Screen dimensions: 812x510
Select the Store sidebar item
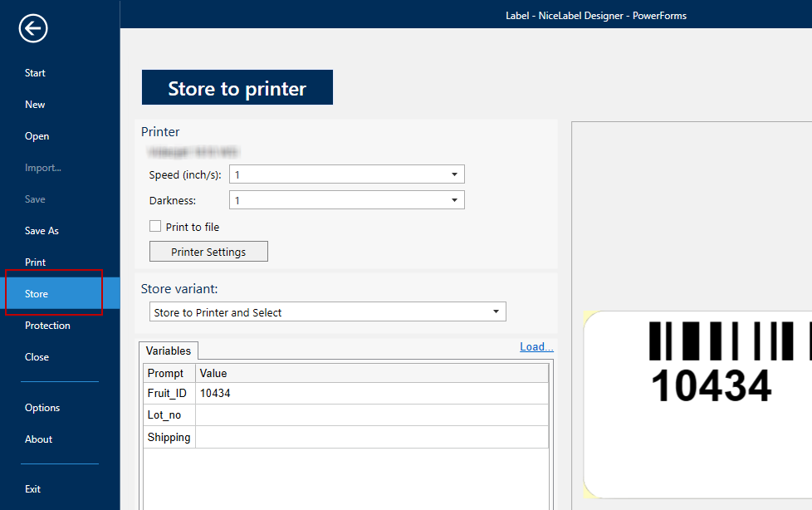coord(60,293)
